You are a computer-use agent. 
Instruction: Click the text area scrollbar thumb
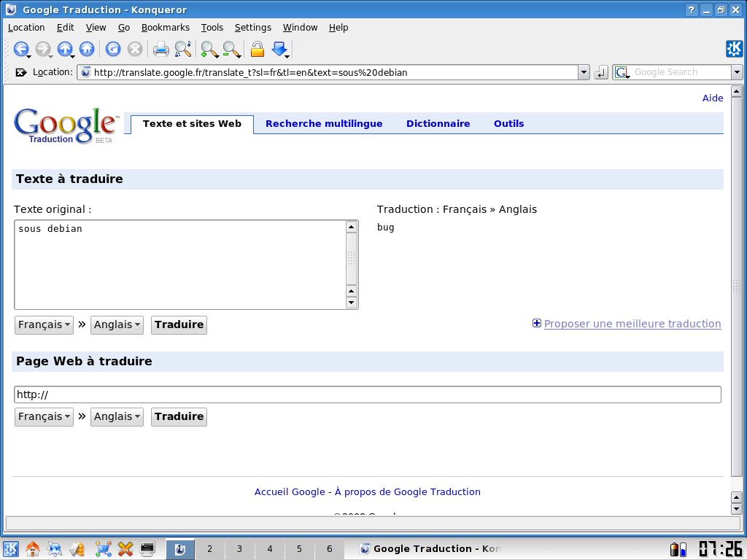[352, 259]
